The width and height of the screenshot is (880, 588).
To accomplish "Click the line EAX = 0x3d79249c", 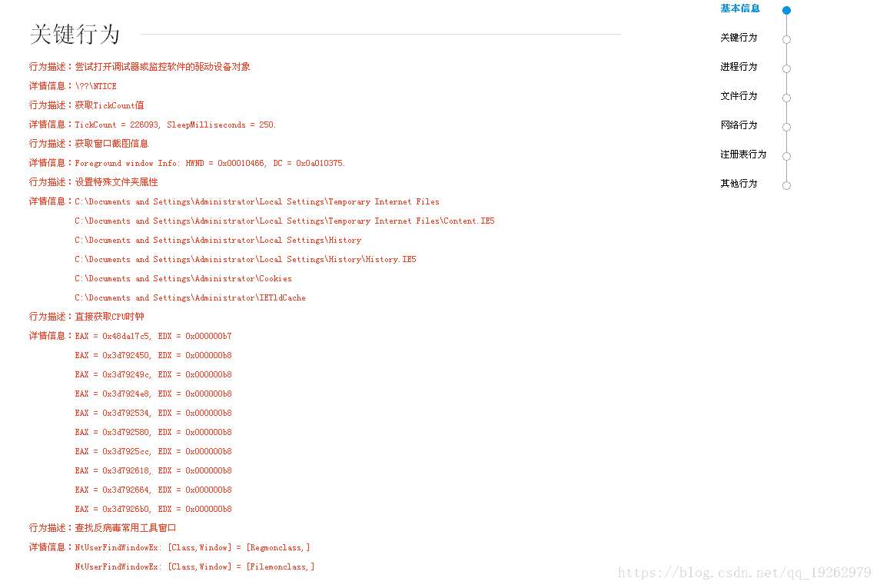I will pos(153,374).
